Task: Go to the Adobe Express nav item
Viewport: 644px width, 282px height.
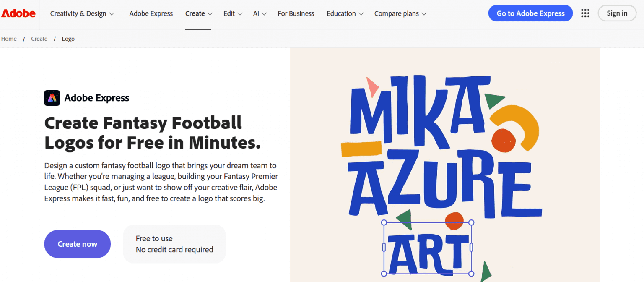Action: pyautogui.click(x=151, y=13)
